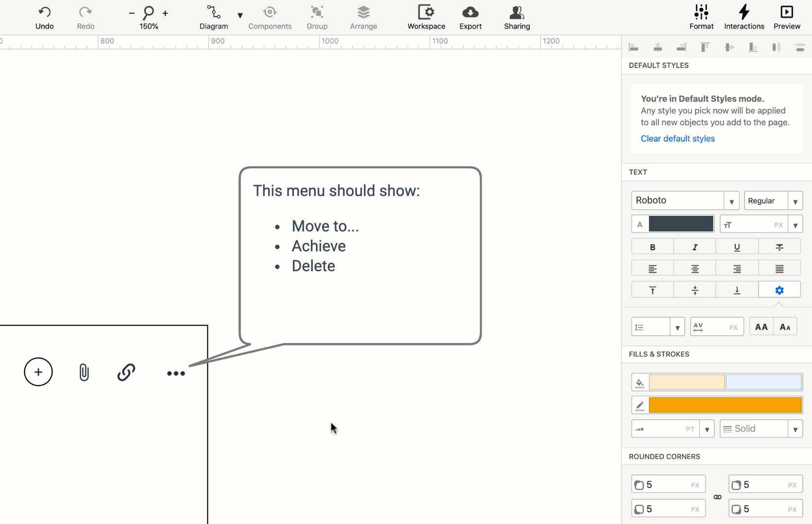Screen dimensions: 812x524
Task: Pick the orange stroke color swatch
Action: [725, 405]
